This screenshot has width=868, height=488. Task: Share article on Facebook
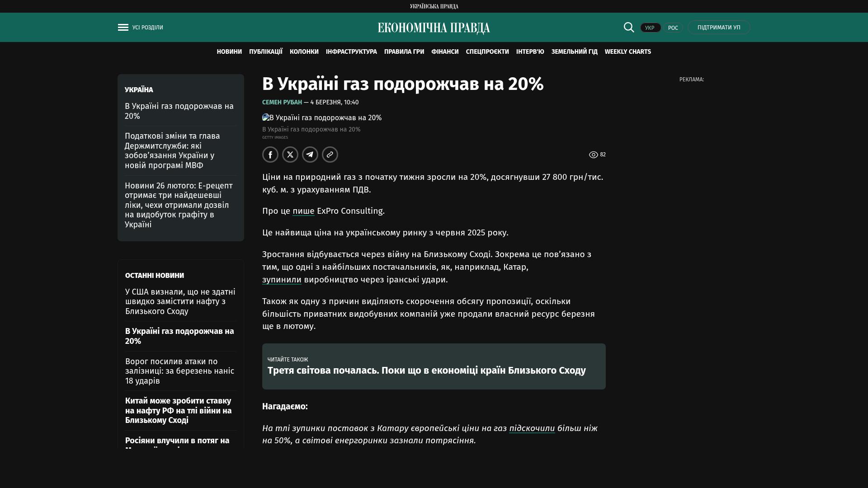click(270, 155)
